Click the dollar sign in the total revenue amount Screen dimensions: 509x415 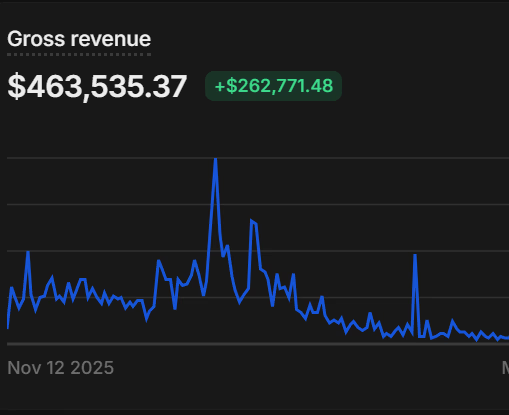pos(16,86)
